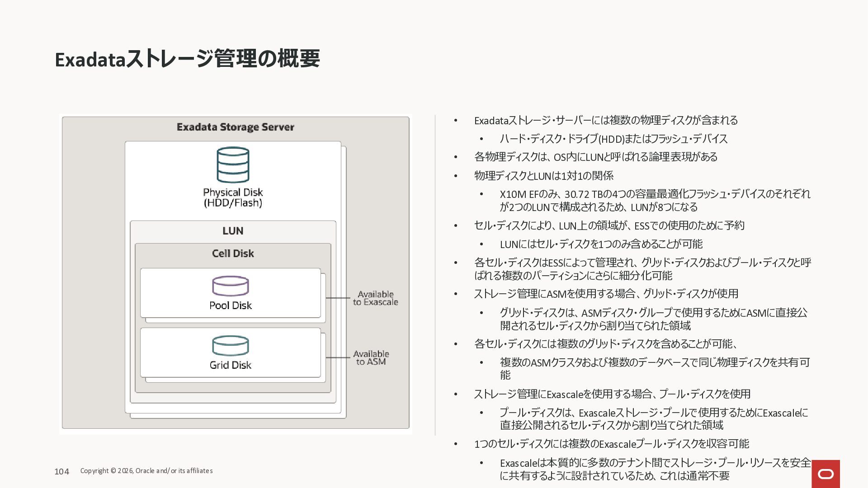Click the Available to Exascale callout
Screen dimensions: 868x488
click(x=375, y=298)
